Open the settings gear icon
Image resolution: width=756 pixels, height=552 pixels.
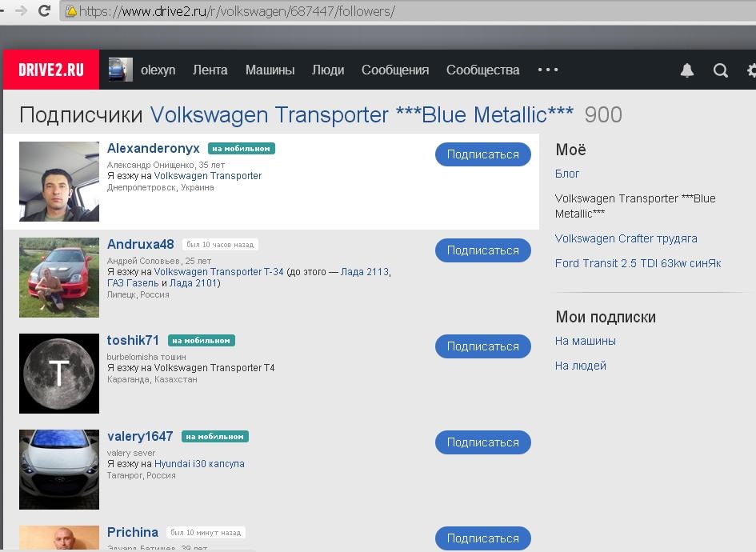click(751, 70)
